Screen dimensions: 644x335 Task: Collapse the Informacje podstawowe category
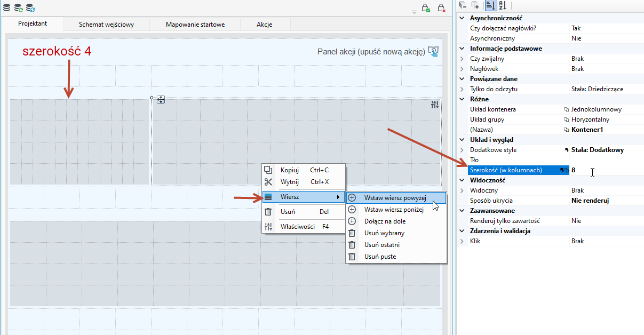(463, 49)
